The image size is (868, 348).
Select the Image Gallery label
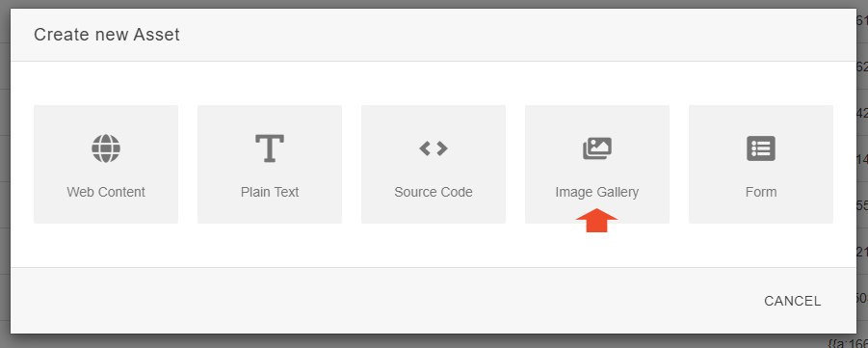[597, 192]
